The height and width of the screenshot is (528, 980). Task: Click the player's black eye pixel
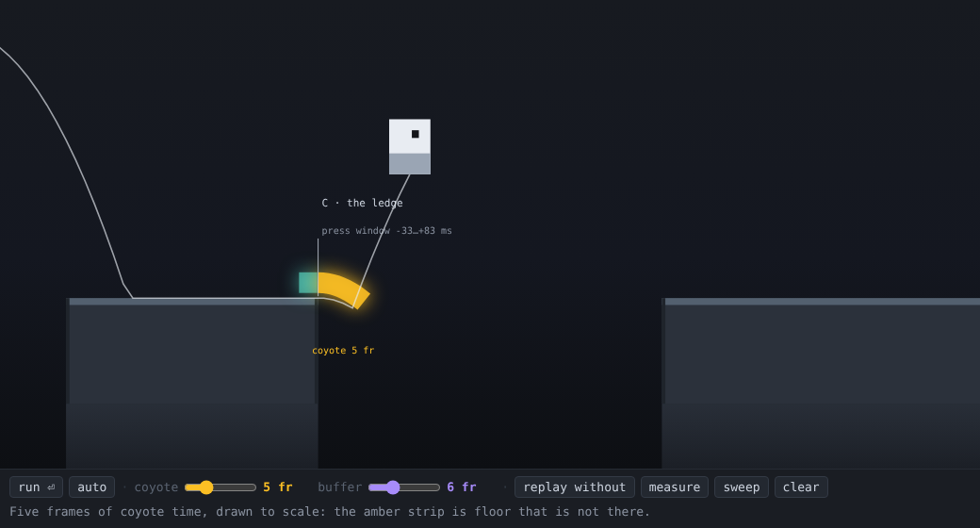pyautogui.click(x=415, y=134)
